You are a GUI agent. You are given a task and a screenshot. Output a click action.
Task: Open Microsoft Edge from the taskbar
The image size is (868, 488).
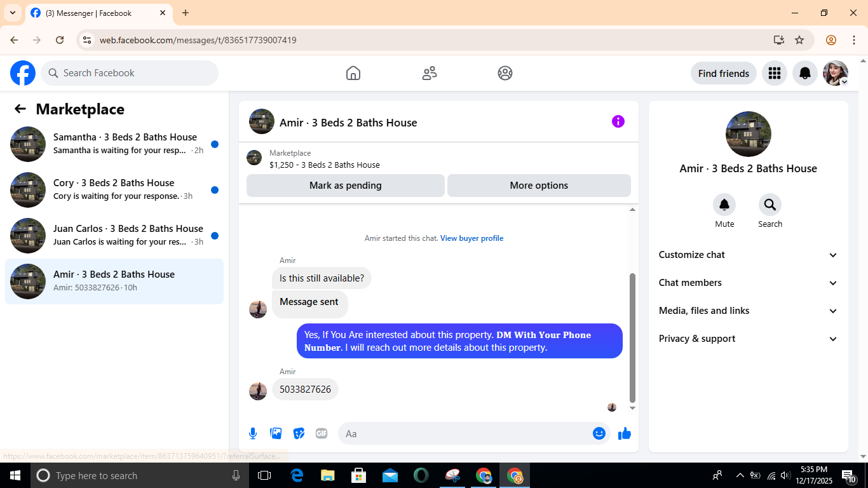click(297, 475)
